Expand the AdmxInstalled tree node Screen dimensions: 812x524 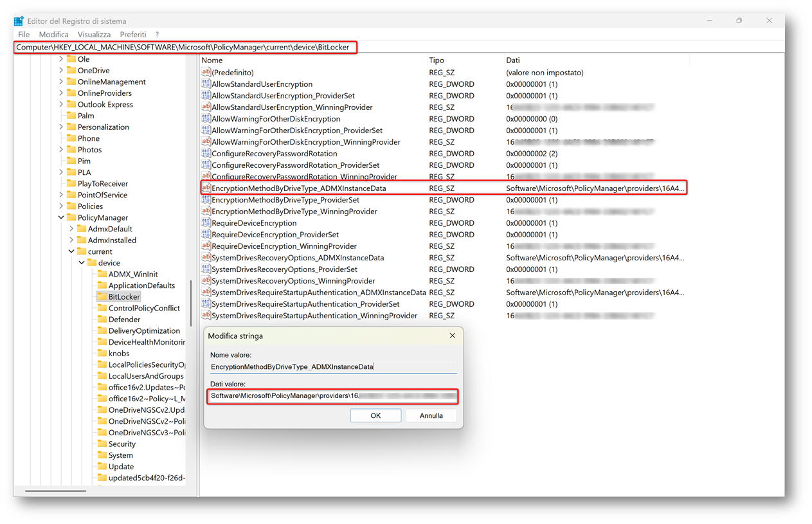(x=72, y=240)
